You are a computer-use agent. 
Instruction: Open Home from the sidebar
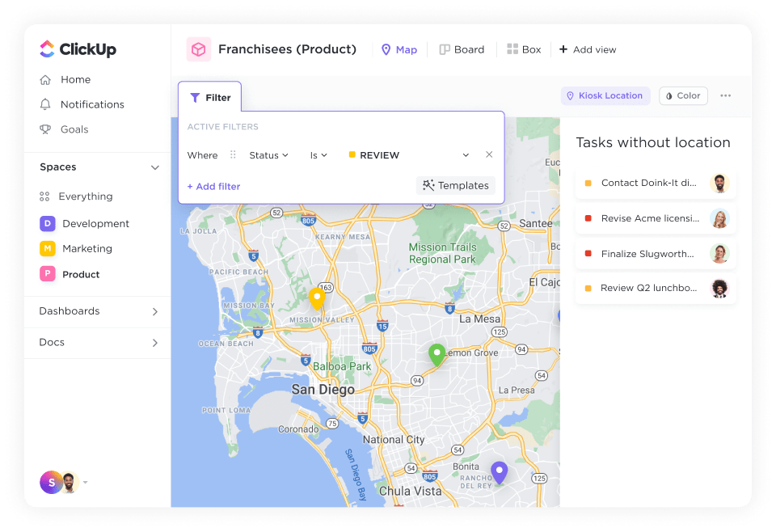(x=75, y=80)
